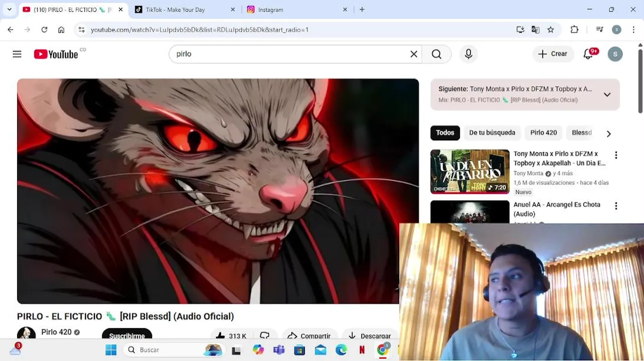Click the Chrome address bar URL

(200, 30)
